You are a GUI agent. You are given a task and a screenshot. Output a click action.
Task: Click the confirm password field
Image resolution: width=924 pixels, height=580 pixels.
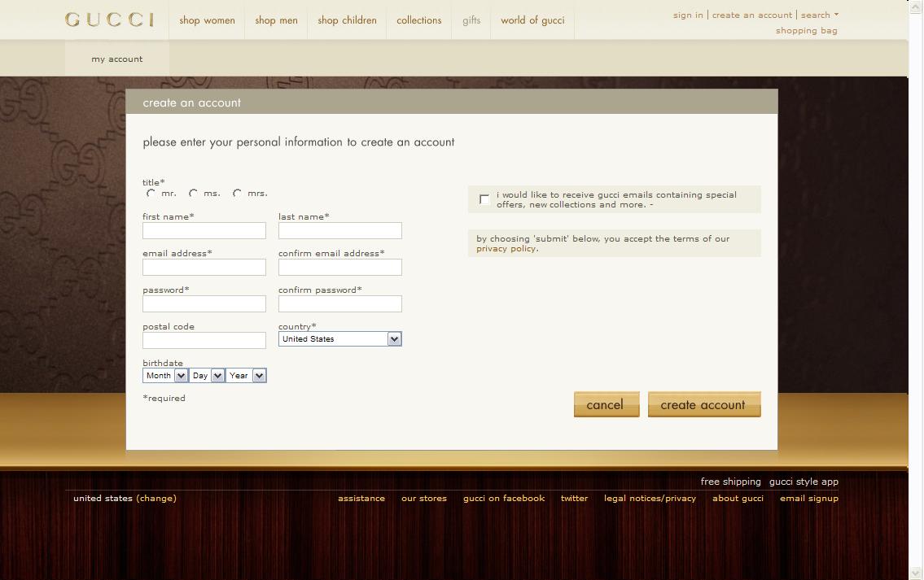pos(340,304)
